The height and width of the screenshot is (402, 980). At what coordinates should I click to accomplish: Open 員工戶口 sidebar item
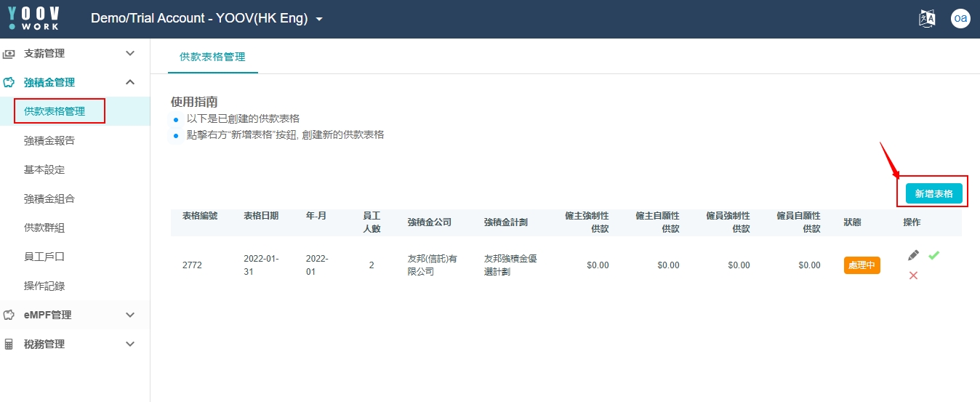[x=44, y=257]
